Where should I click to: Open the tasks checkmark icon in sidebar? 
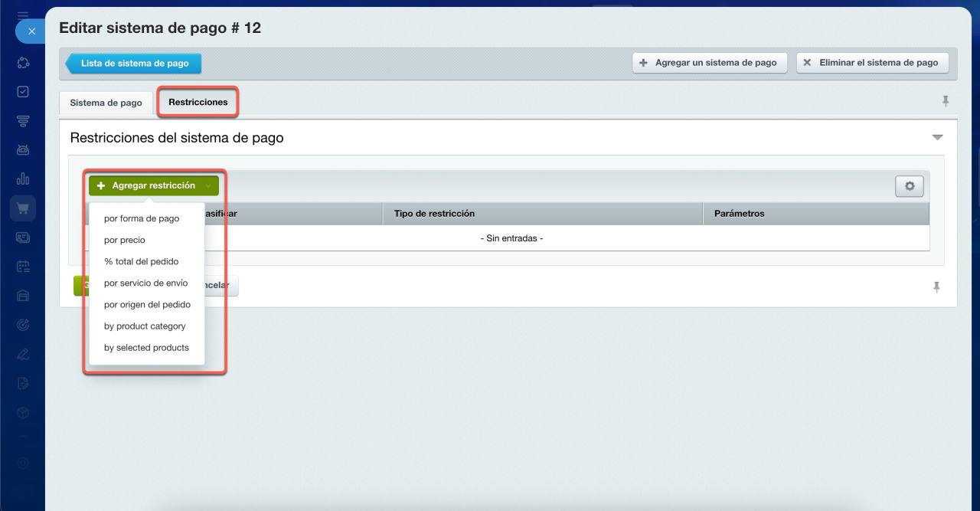tap(23, 92)
